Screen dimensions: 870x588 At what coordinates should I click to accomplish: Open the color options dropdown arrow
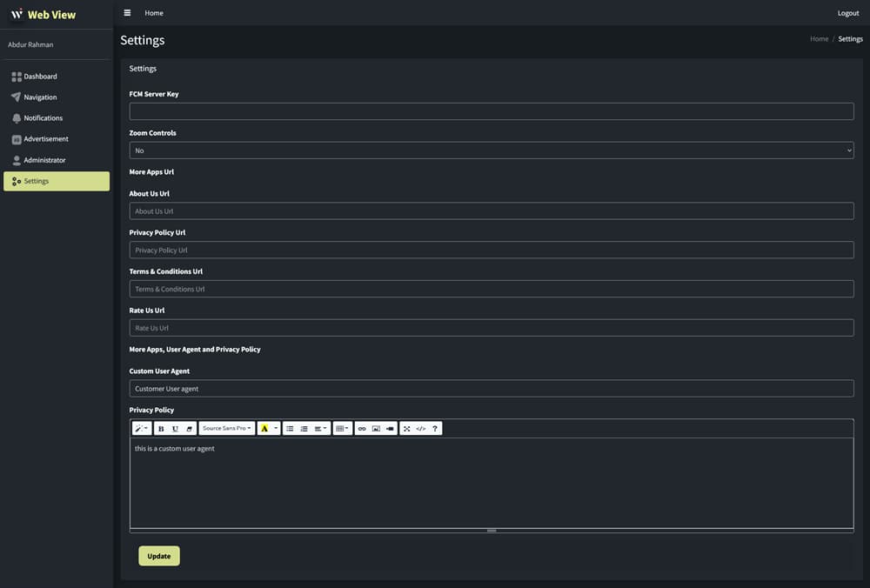coord(276,428)
